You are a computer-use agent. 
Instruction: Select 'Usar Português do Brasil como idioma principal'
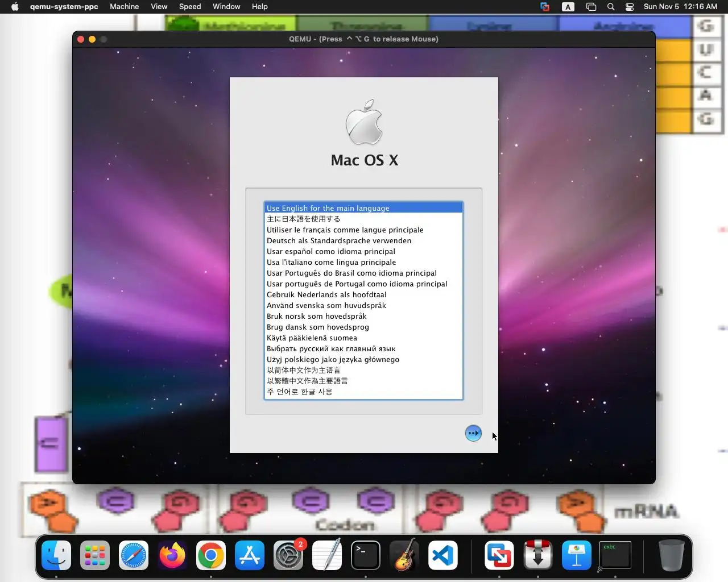click(x=363, y=273)
